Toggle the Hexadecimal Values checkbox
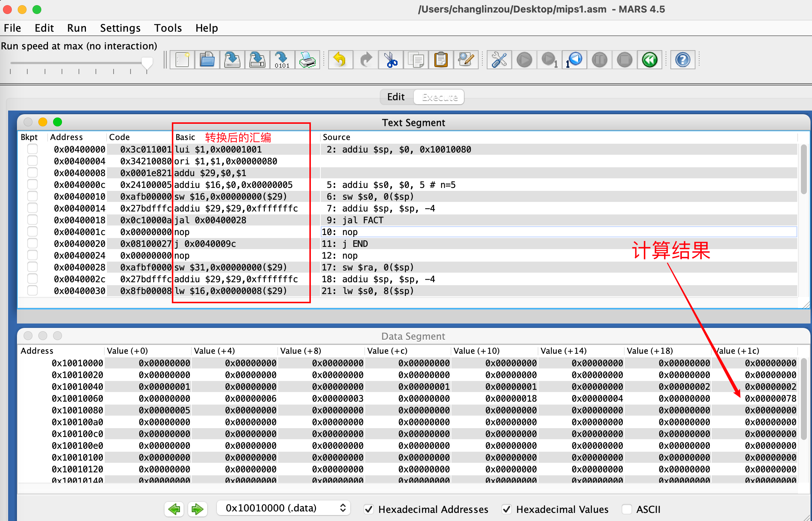This screenshot has width=812, height=521. pos(507,509)
